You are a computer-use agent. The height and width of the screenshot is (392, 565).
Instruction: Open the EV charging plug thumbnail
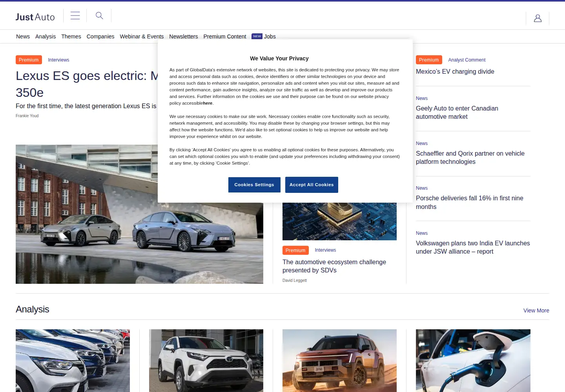(x=473, y=361)
